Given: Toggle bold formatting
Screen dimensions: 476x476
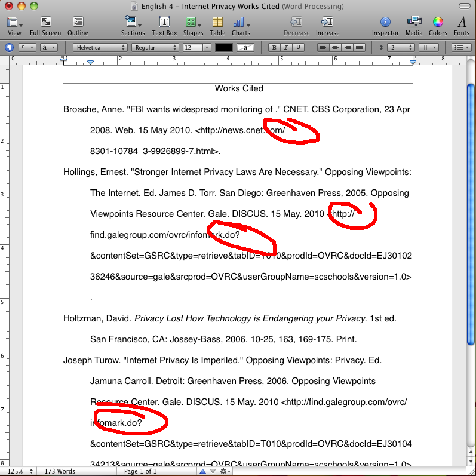Looking at the screenshot, I should click(274, 48).
